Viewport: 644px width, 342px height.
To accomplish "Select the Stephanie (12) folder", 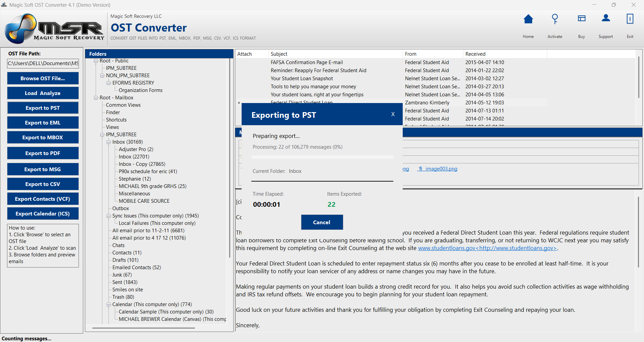I will pos(135,179).
